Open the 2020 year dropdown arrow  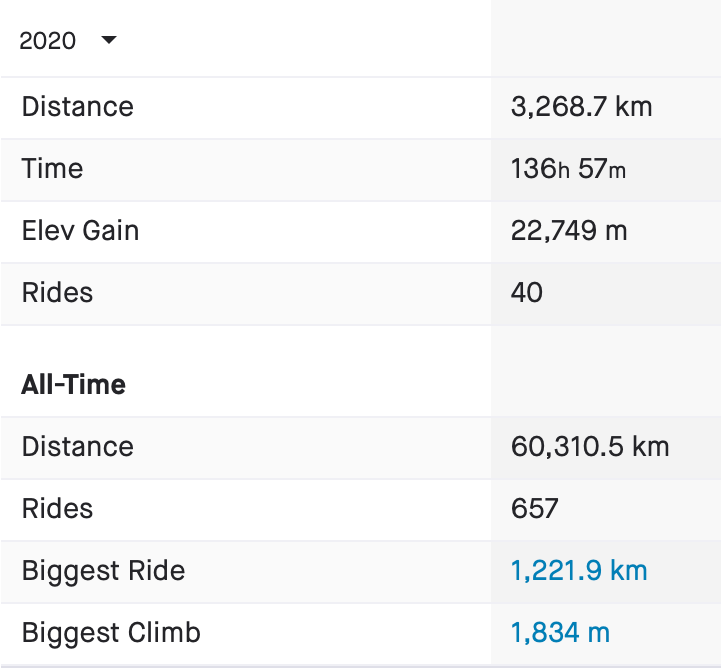click(x=109, y=41)
